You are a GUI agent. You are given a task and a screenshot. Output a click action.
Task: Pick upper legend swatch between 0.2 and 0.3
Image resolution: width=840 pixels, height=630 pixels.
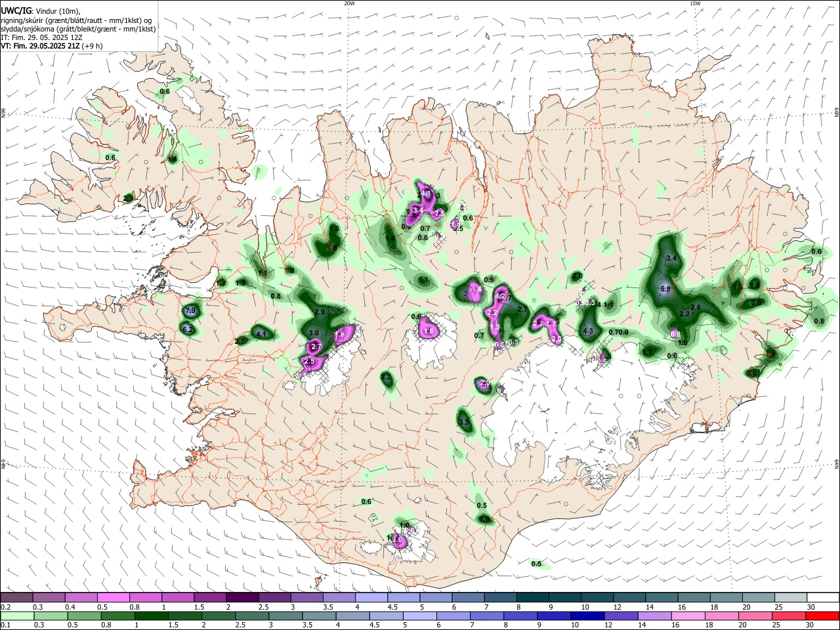point(16,598)
